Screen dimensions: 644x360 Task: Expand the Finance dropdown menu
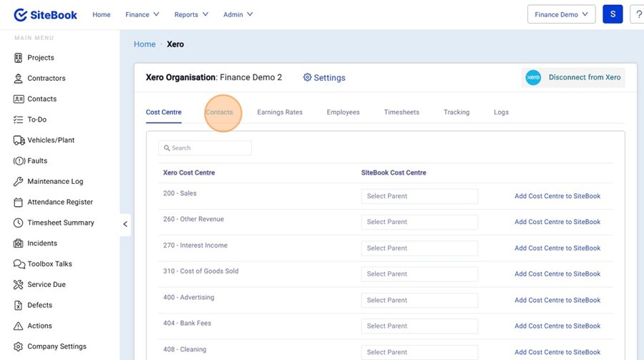tap(142, 14)
